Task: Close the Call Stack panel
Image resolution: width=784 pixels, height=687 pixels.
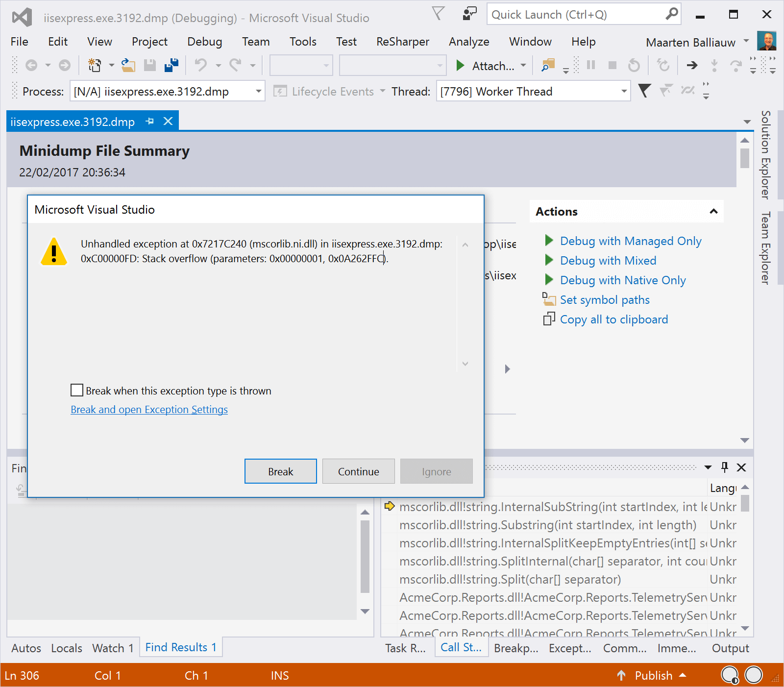Action: (x=741, y=467)
